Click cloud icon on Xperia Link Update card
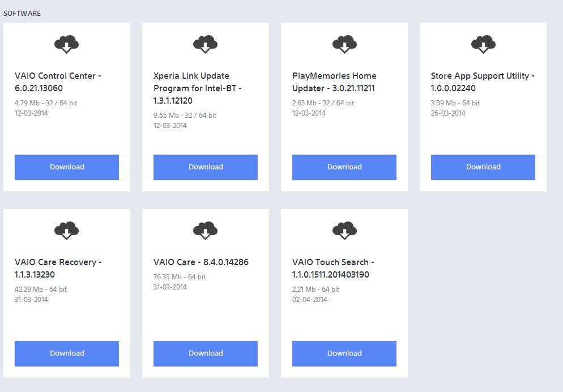 (x=205, y=44)
